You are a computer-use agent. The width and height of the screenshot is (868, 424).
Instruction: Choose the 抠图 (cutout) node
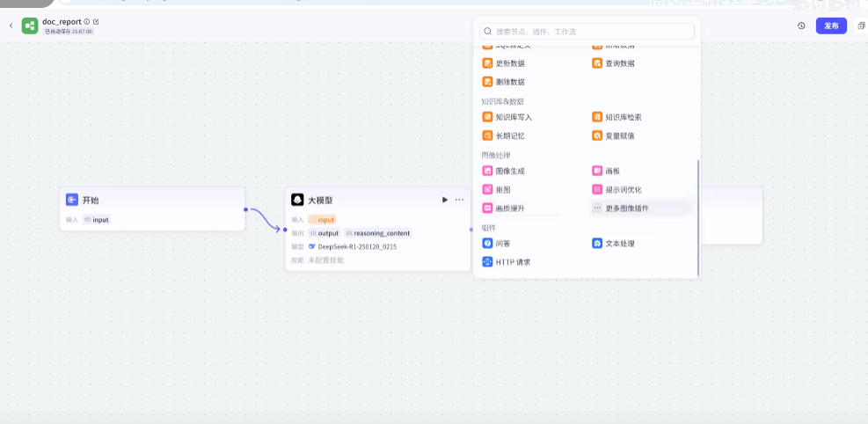(503, 189)
